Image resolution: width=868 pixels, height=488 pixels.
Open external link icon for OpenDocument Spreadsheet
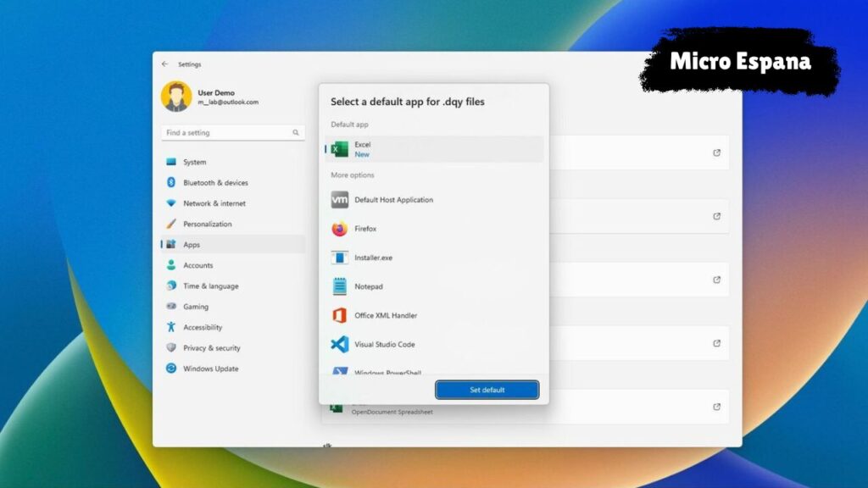pyautogui.click(x=716, y=407)
